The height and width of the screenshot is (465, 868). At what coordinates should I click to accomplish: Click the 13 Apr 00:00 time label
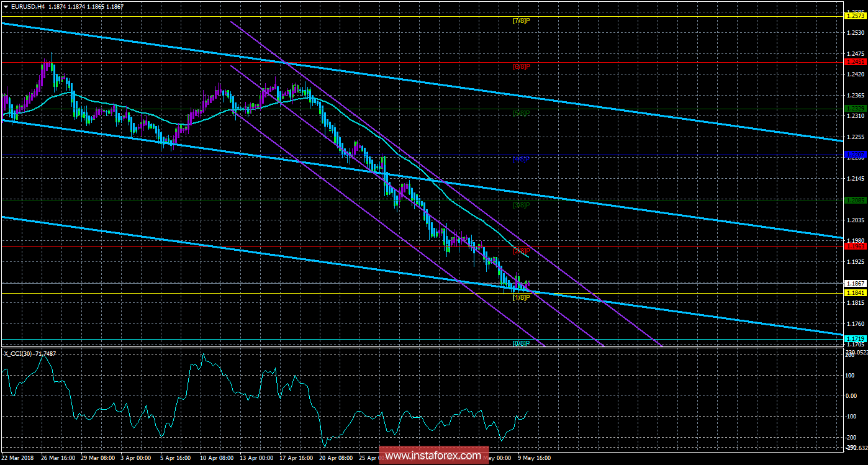pos(258,458)
